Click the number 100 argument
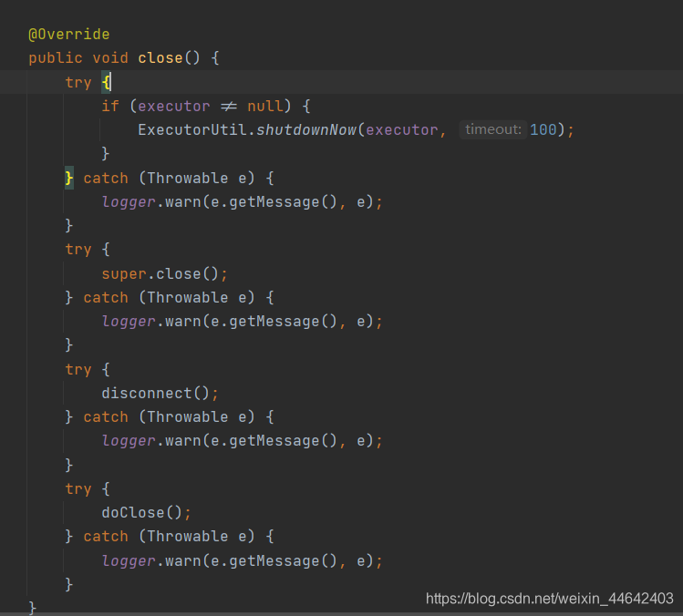 543,129
